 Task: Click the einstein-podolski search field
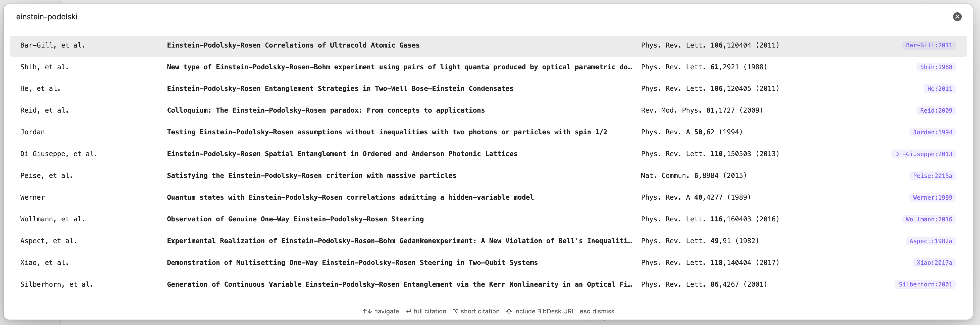click(479, 17)
